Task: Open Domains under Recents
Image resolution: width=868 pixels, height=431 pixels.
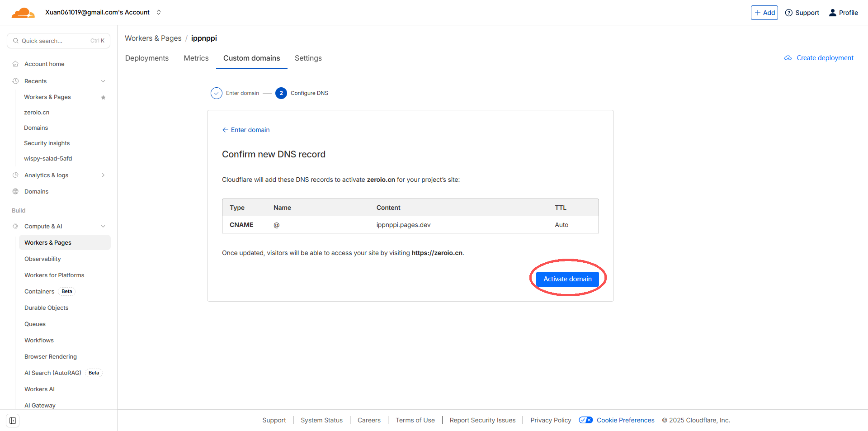Action: [x=36, y=128]
